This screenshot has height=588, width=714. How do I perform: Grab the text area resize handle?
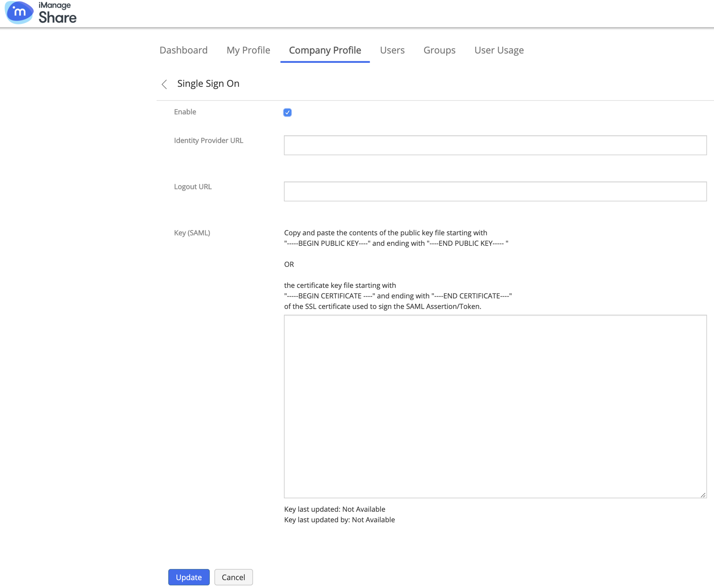[703, 495]
